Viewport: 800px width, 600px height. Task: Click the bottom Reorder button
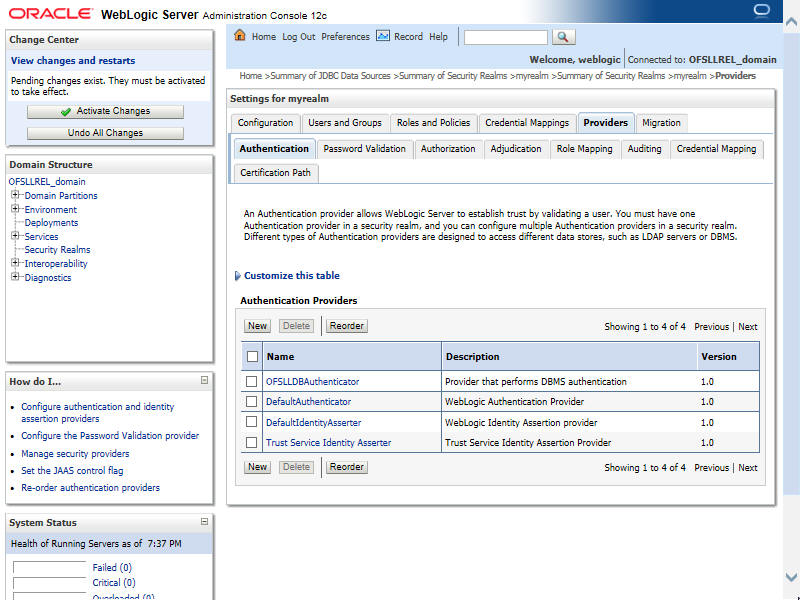click(346, 467)
